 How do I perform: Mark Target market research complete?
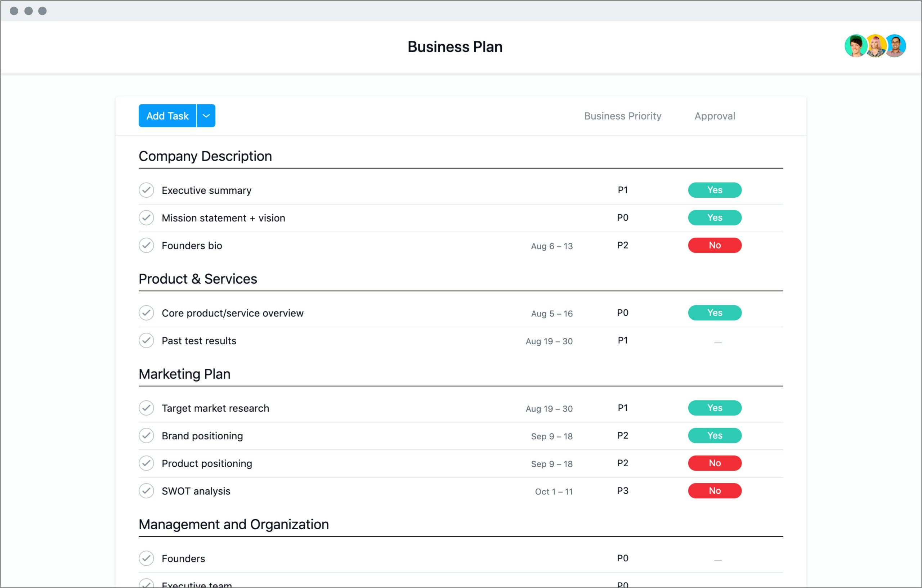point(146,408)
